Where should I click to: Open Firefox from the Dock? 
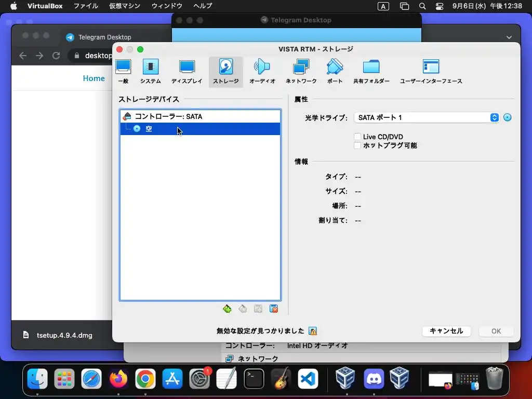click(x=118, y=379)
